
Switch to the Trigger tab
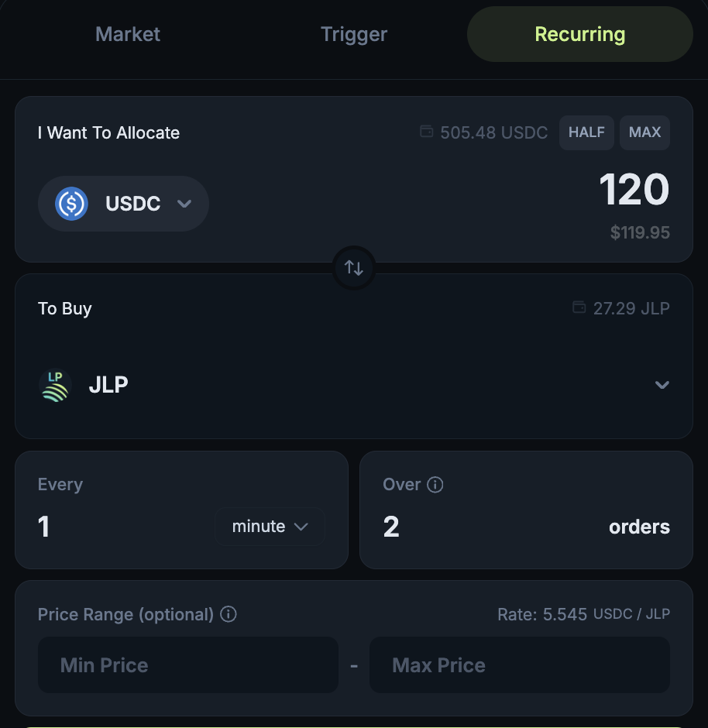(354, 34)
